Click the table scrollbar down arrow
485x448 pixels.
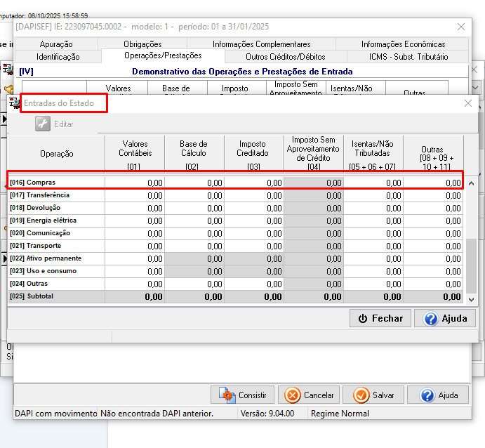[471, 299]
